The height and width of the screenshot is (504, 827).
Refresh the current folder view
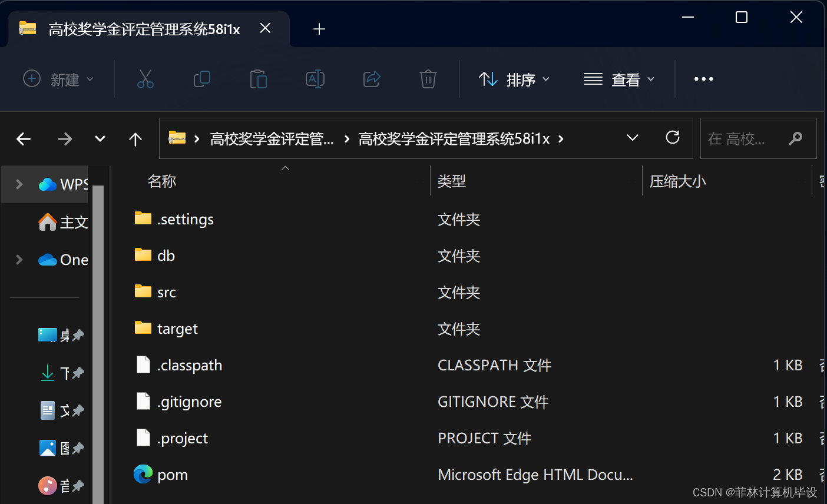673,138
